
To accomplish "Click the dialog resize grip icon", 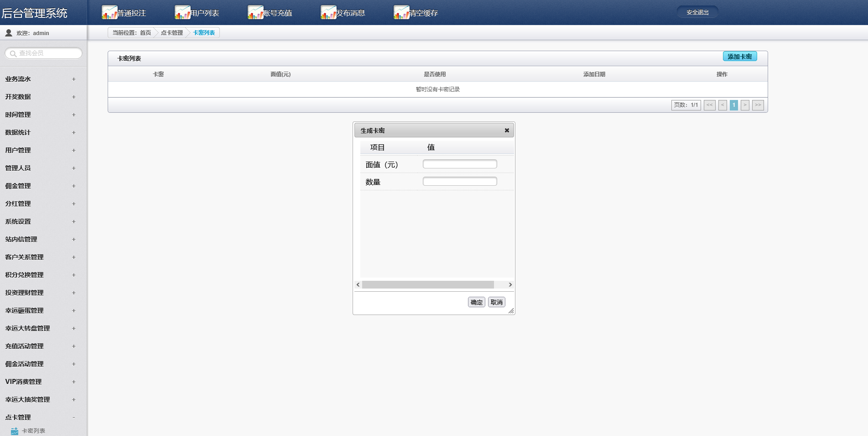I will [511, 310].
